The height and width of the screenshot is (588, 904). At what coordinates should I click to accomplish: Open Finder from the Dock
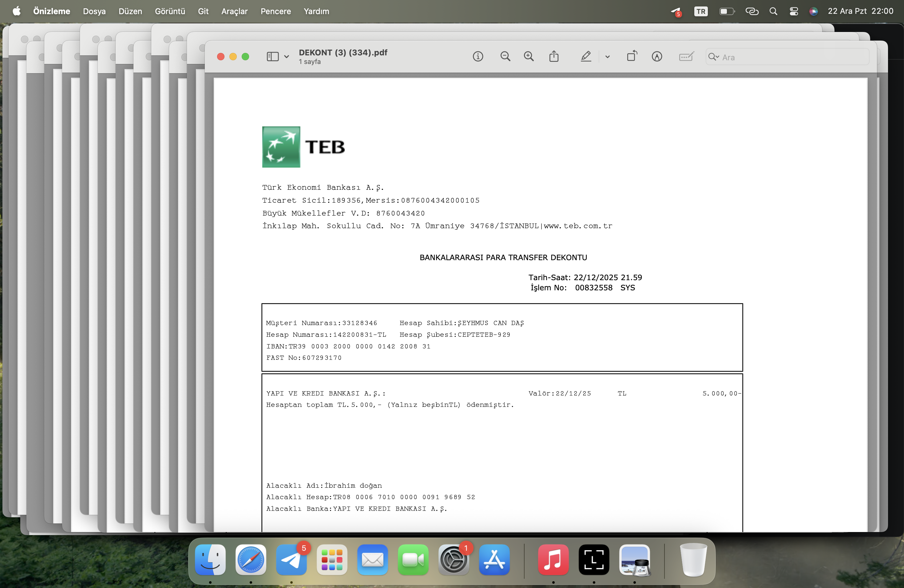[210, 559]
